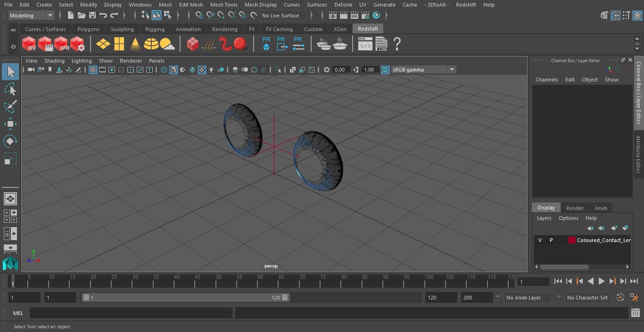The width and height of the screenshot is (644, 332).
Task: Open shelf tab list menu icon
Action: click(13, 30)
